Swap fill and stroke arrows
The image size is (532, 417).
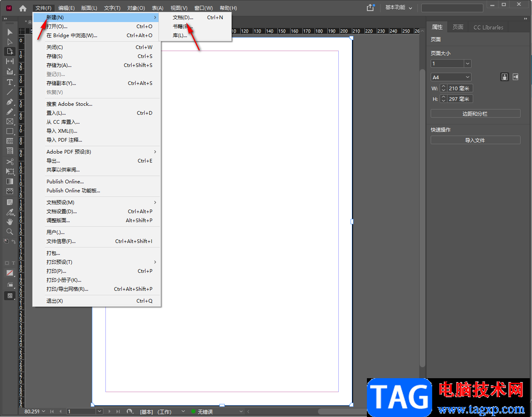[x=13, y=241]
